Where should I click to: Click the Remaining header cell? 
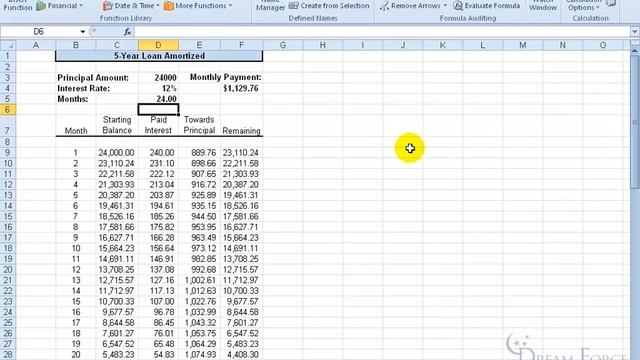pyautogui.click(x=242, y=125)
